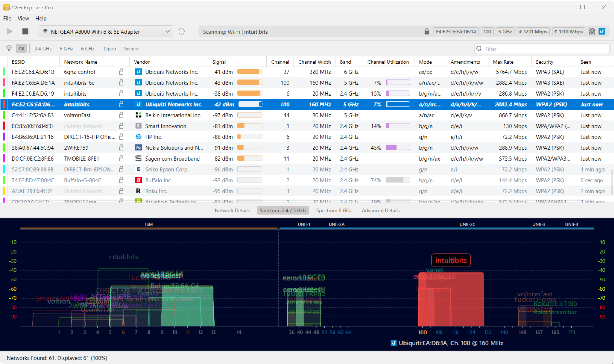The width and height of the screenshot is (614, 364).
Task: Click the Channel Utilization bar for 2WIRE759
Action: tap(398, 147)
